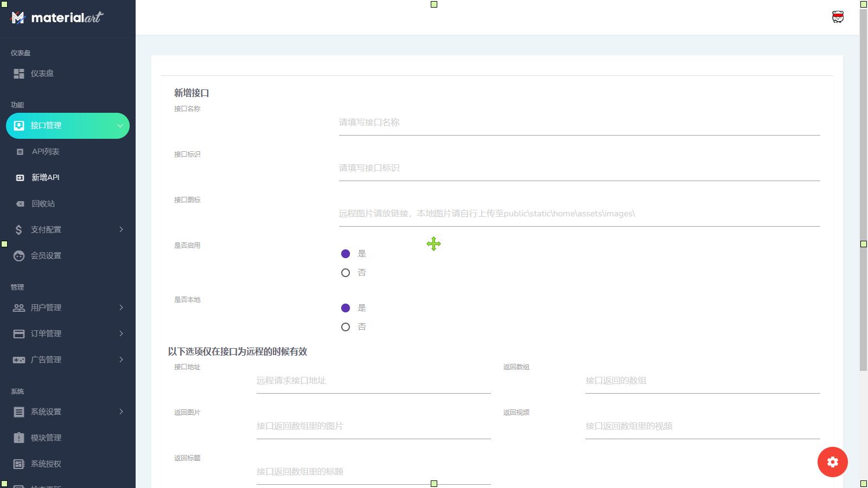
Task: Click the materialart logo link
Action: (x=57, y=18)
